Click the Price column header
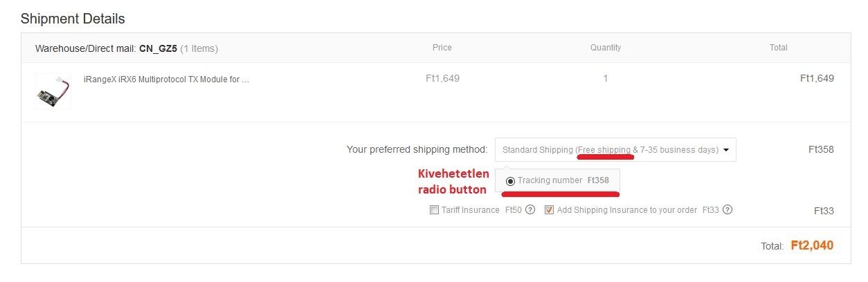This screenshot has width=868, height=282. pos(442,48)
